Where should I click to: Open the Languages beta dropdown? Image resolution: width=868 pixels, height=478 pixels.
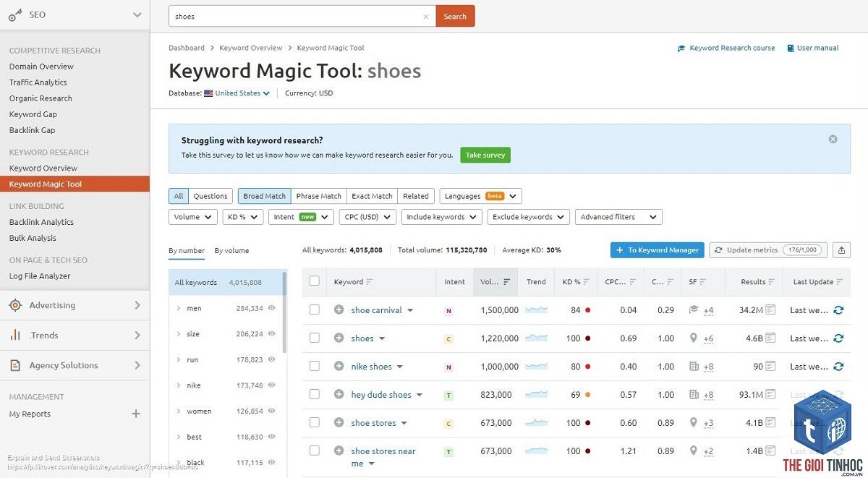click(481, 196)
